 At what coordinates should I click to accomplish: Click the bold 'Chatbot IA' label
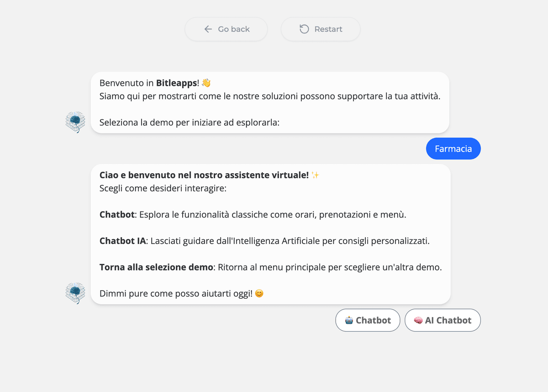pyautogui.click(x=122, y=241)
